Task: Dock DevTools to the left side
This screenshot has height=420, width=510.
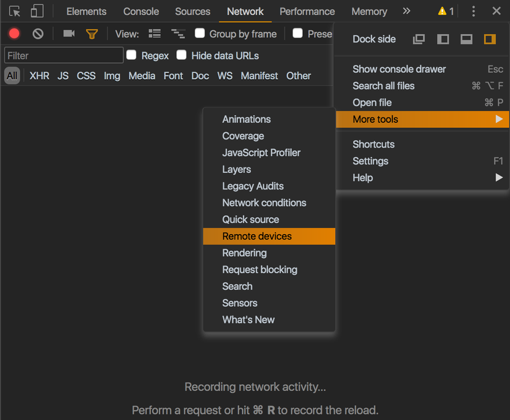Action: point(443,39)
